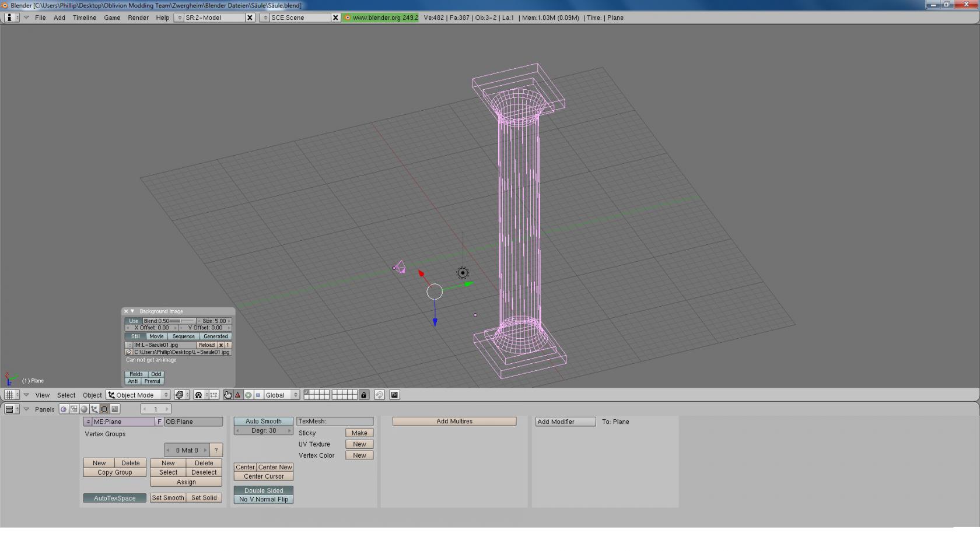980x551 pixels.
Task: Toggle the Use background image button
Action: click(134, 321)
